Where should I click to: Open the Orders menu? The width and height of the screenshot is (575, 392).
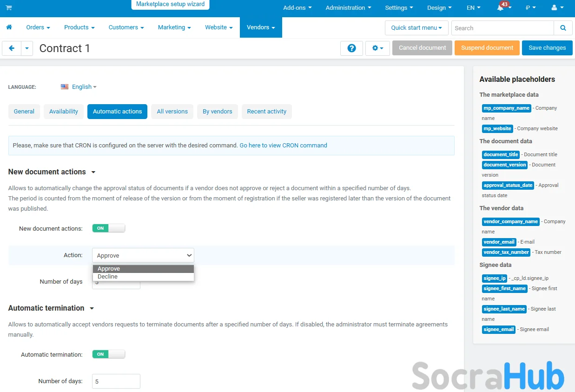click(x=38, y=27)
